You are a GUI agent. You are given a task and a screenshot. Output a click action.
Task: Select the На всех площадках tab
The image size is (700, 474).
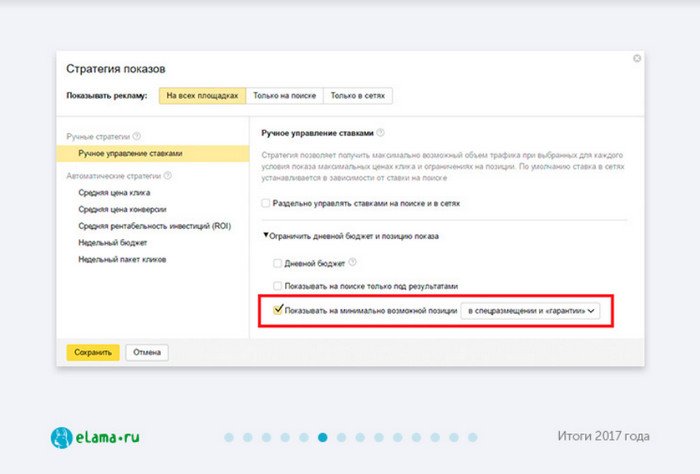202,96
